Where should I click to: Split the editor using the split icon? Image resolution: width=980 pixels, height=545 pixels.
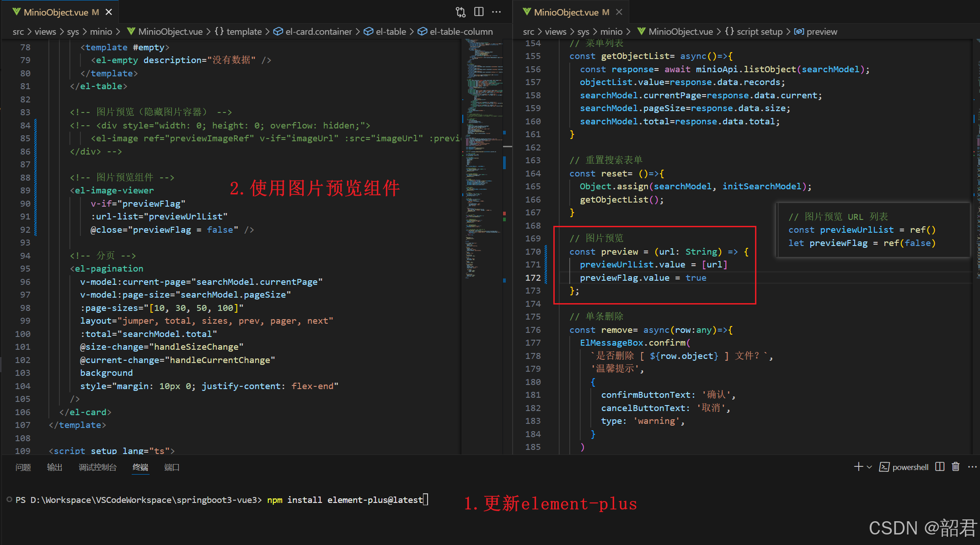pos(478,12)
